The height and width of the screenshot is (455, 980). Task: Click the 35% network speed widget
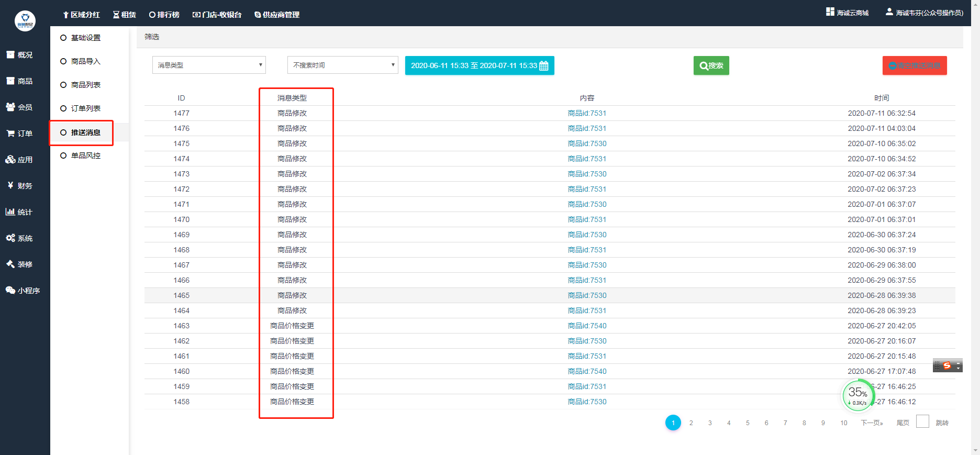(x=857, y=396)
